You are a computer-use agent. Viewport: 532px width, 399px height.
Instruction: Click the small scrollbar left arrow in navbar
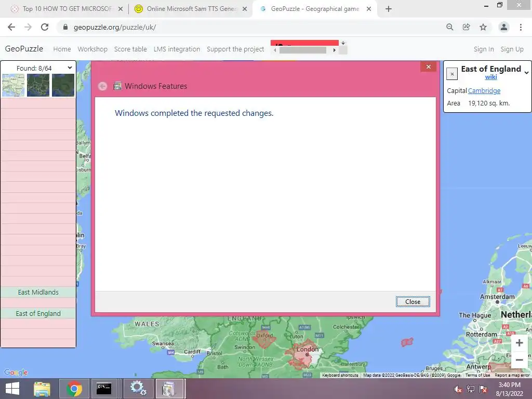pos(275,50)
